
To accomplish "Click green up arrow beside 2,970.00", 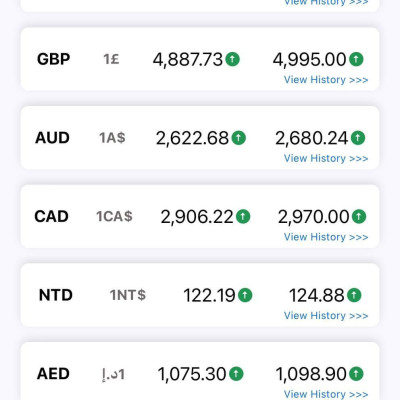I will (359, 216).
